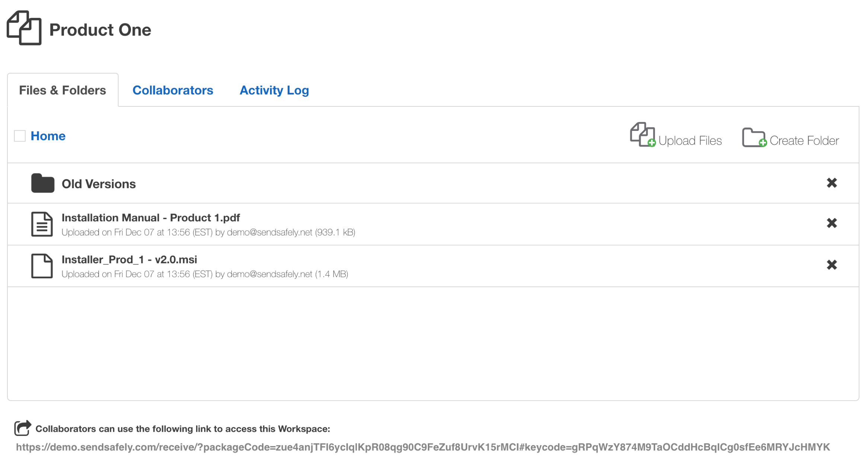Open the Installation Manual - Product 1.pdf filename
The width and height of the screenshot is (868, 475).
pyautogui.click(x=151, y=218)
